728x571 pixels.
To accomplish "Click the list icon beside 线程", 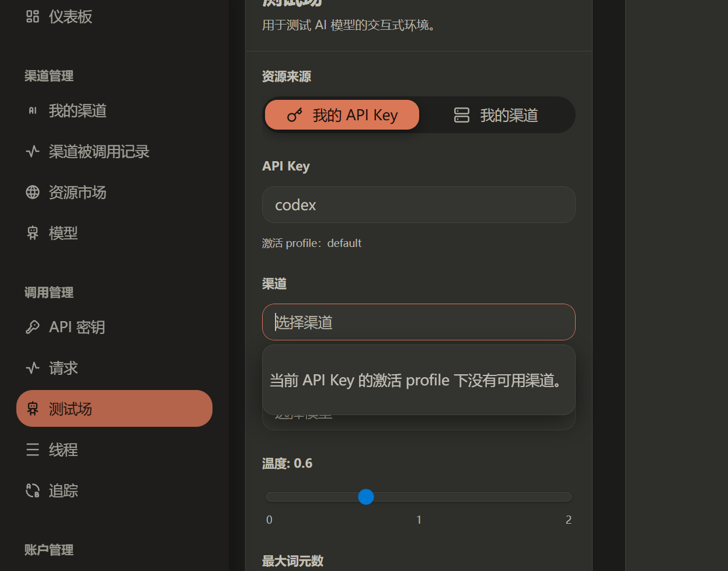I will (x=33, y=450).
